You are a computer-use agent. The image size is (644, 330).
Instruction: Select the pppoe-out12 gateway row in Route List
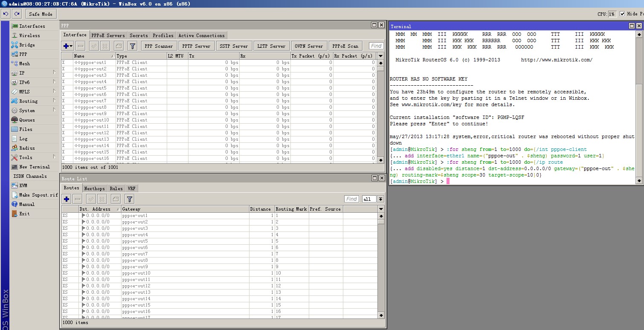point(219,286)
